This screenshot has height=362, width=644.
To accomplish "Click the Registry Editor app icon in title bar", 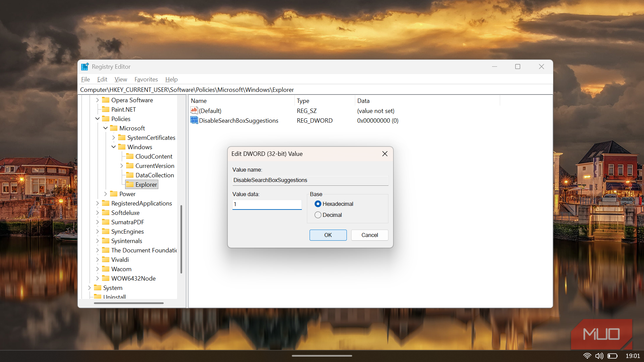I will pos(85,67).
